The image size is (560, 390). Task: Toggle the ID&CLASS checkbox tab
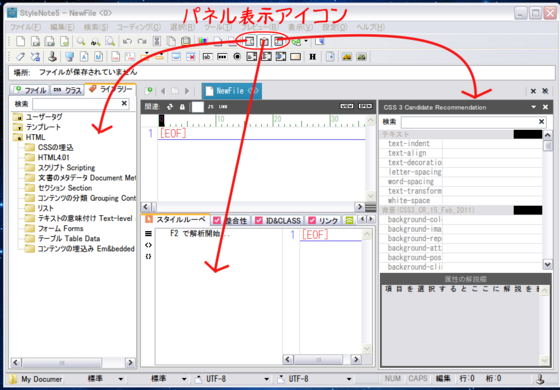[278, 220]
